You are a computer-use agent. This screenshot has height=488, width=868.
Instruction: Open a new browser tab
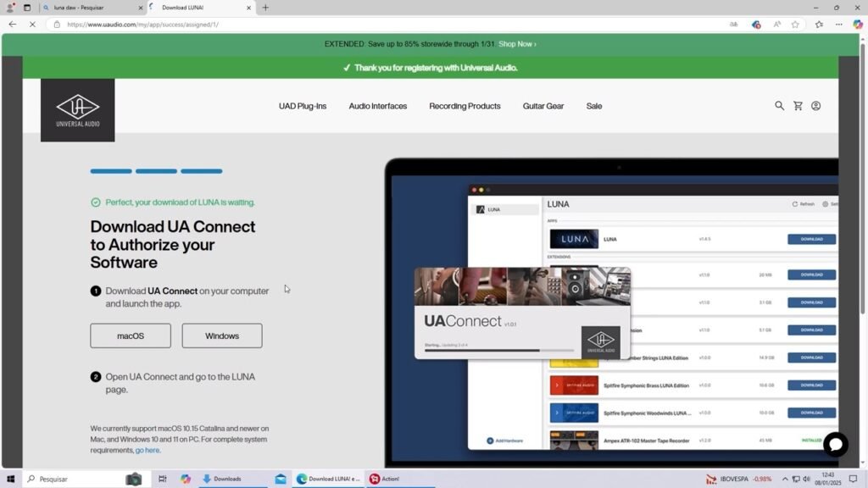265,8
